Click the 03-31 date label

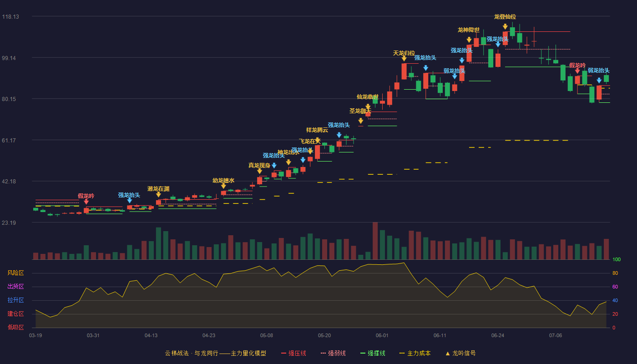pyautogui.click(x=93, y=335)
